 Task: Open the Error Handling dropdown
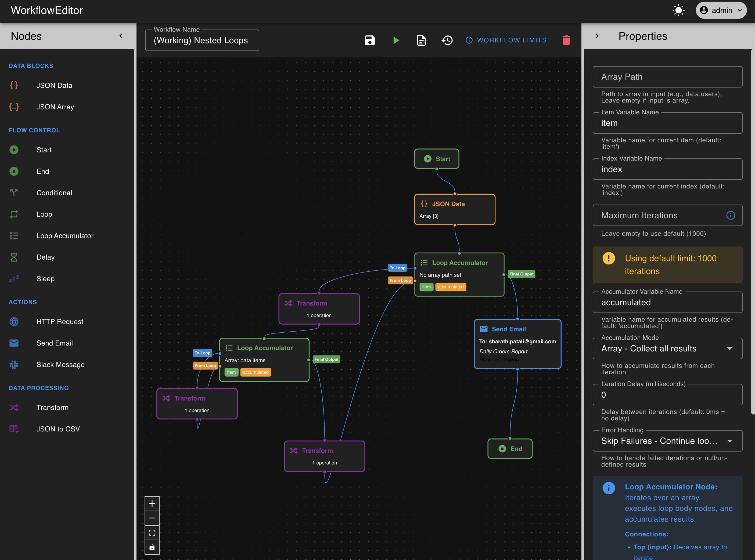click(x=667, y=441)
